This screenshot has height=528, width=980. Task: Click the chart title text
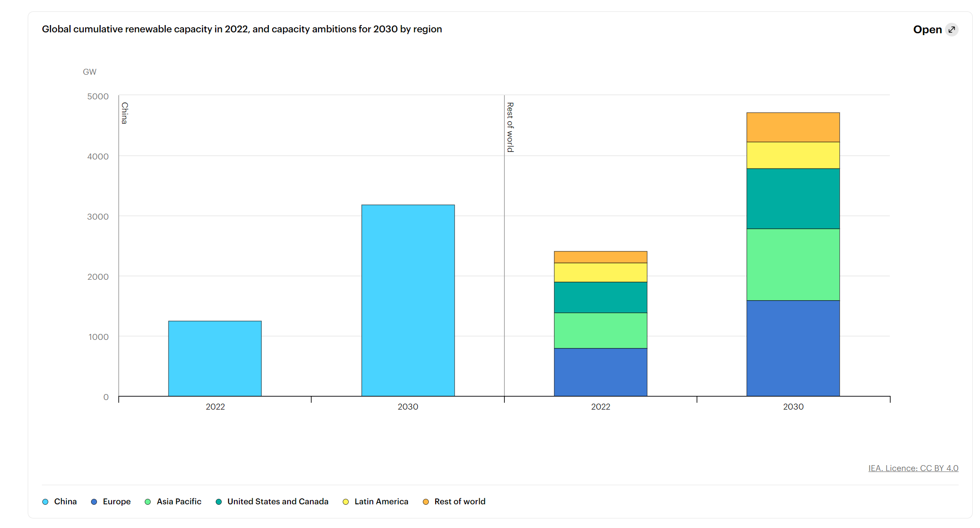pyautogui.click(x=242, y=29)
